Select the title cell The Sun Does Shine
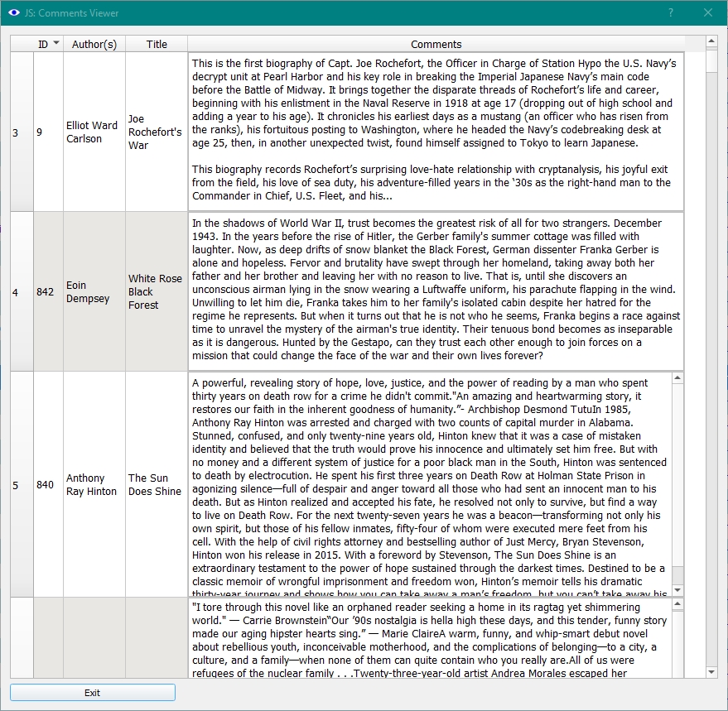This screenshot has width=728, height=711. click(x=157, y=484)
